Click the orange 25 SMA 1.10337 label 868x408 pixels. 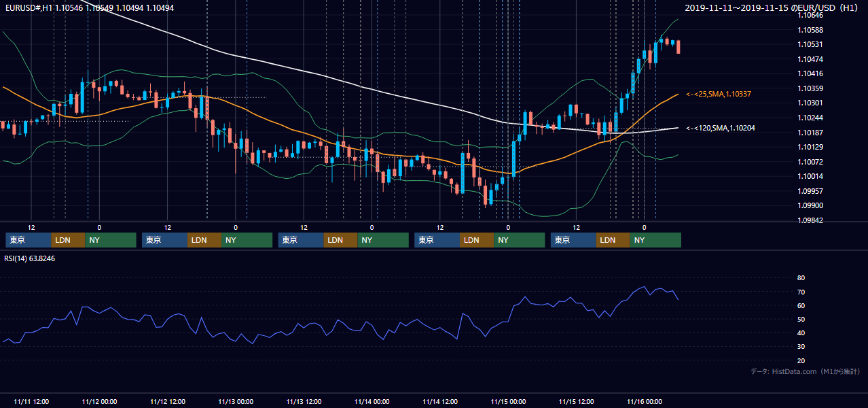coord(719,94)
